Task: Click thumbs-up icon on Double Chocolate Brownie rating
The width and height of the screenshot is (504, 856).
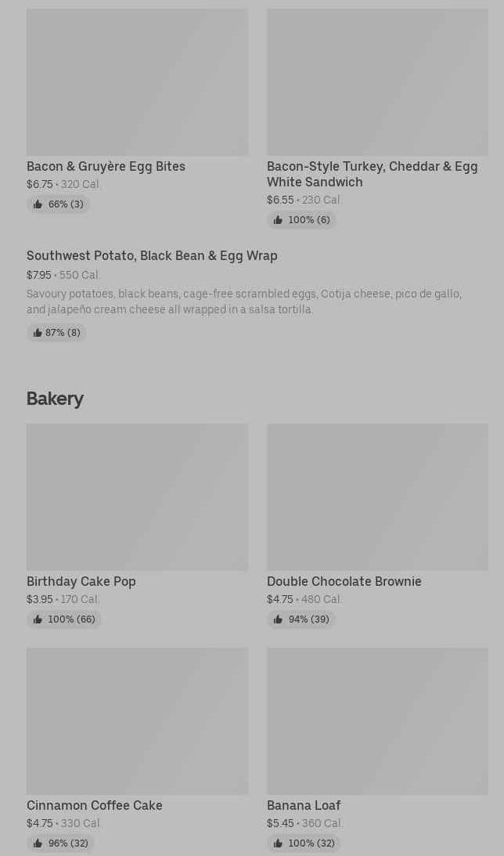Action: click(x=278, y=619)
